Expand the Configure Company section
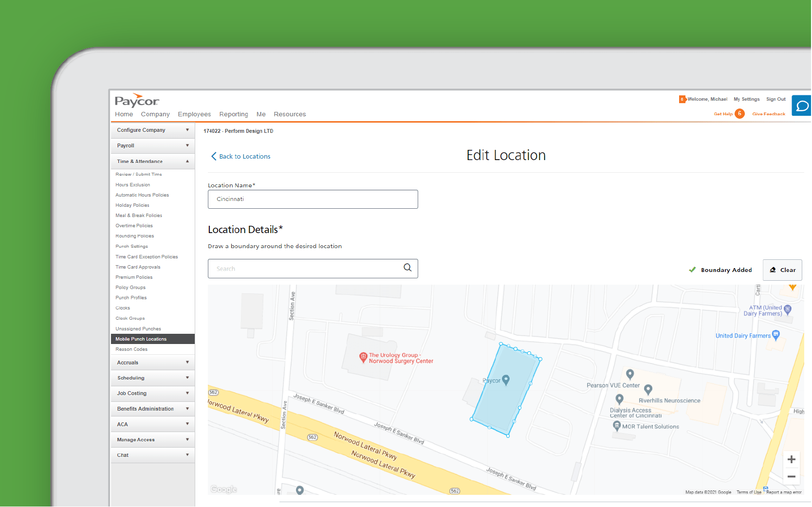Viewport: 812px width, 507px height. [153, 130]
